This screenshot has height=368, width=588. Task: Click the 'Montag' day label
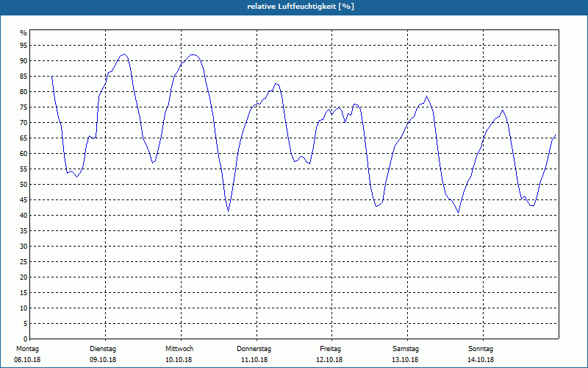(x=27, y=349)
